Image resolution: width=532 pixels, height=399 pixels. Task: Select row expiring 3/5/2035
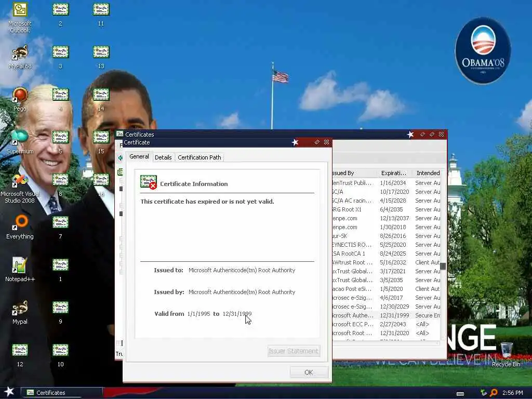point(386,280)
